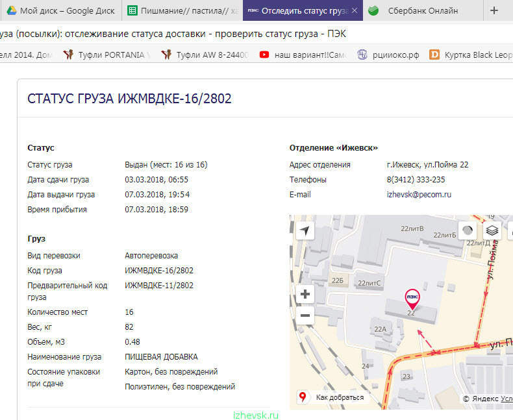Click cargo status heading ИЖМВДКЕ-16/2802
513x420 pixels.
tap(129, 99)
